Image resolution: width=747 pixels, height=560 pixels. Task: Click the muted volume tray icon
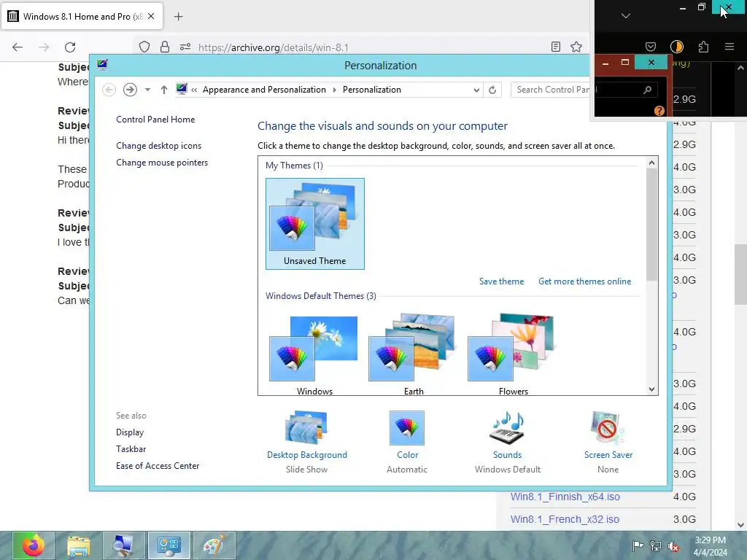pyautogui.click(x=673, y=545)
